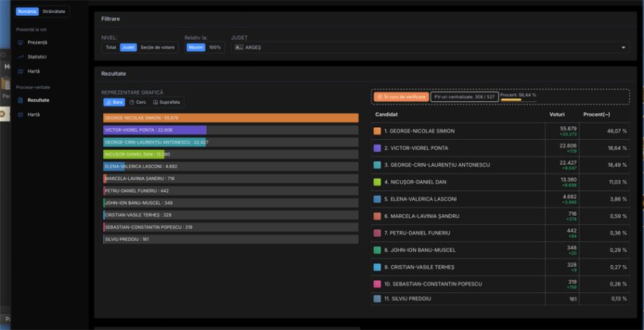The height and width of the screenshot is (330, 644).
Task: Click Victor-Viorel Ponta purple bar
Action: pos(155,130)
